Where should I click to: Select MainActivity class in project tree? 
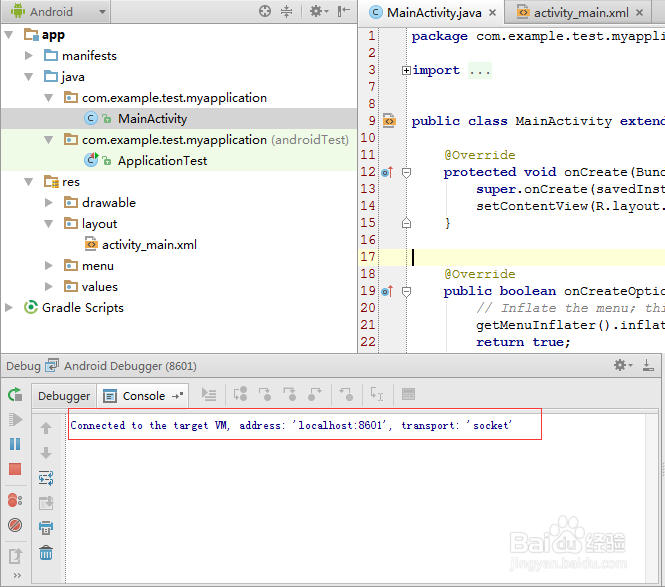[x=152, y=119]
